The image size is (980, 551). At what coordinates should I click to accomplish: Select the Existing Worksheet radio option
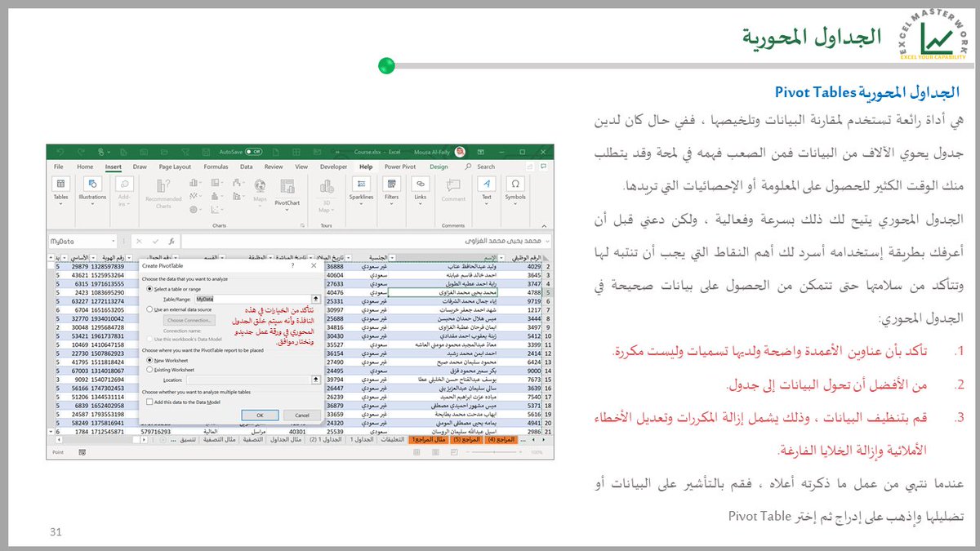(149, 370)
